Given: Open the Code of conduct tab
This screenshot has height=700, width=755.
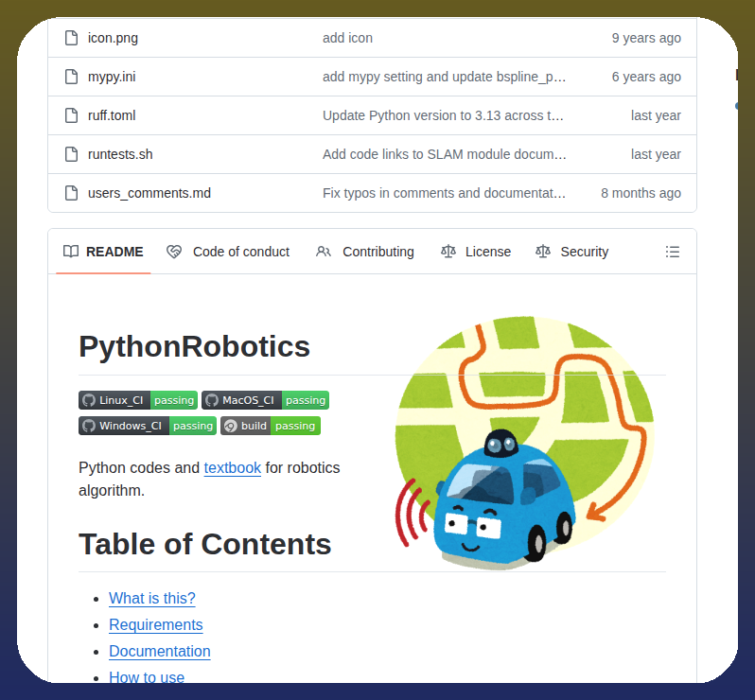Looking at the screenshot, I should tap(228, 252).
